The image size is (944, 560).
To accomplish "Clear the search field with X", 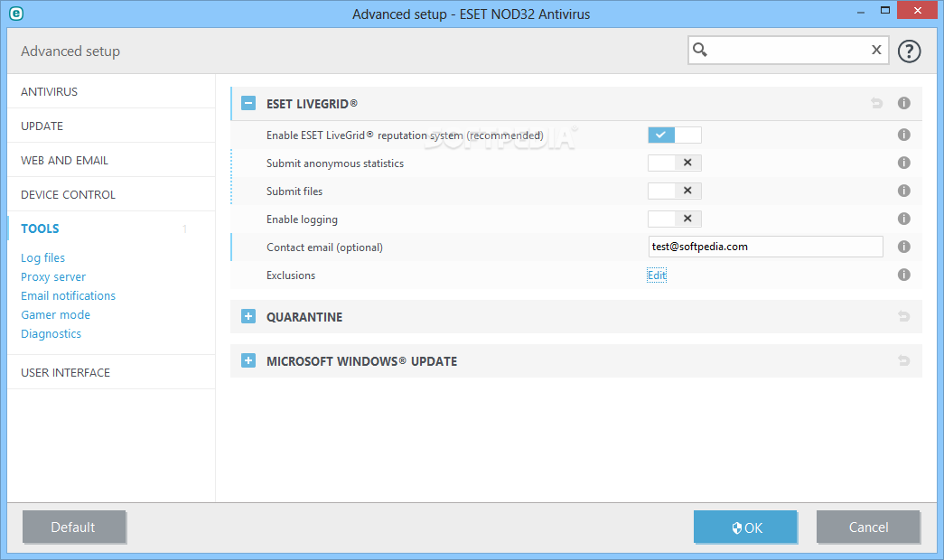I will pos(876,50).
